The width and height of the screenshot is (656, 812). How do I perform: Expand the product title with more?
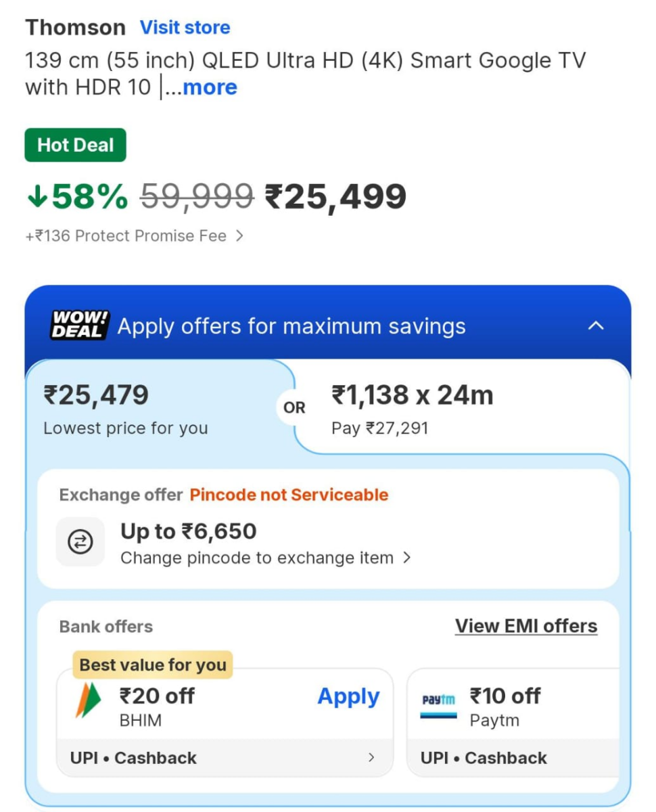click(210, 87)
